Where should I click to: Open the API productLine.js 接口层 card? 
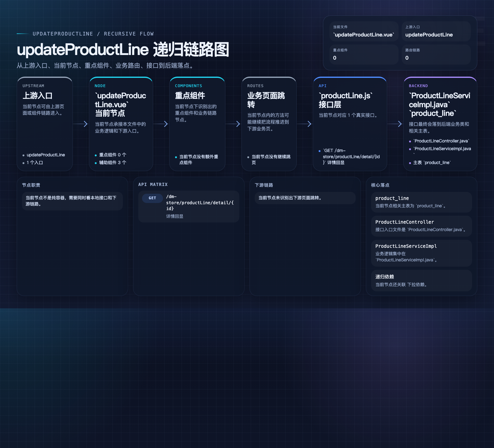point(350,124)
